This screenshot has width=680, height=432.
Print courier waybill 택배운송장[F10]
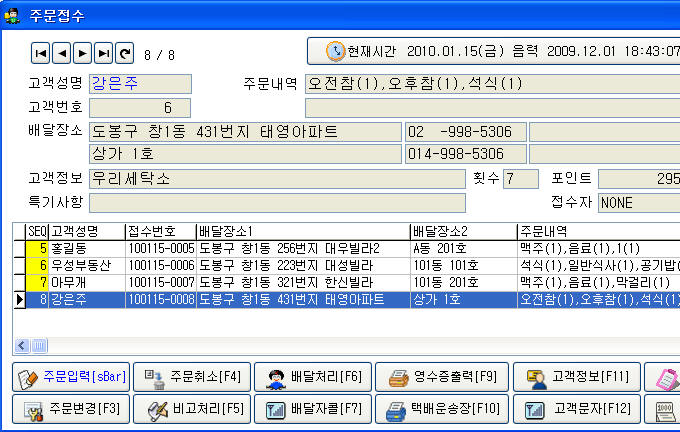coord(442,409)
